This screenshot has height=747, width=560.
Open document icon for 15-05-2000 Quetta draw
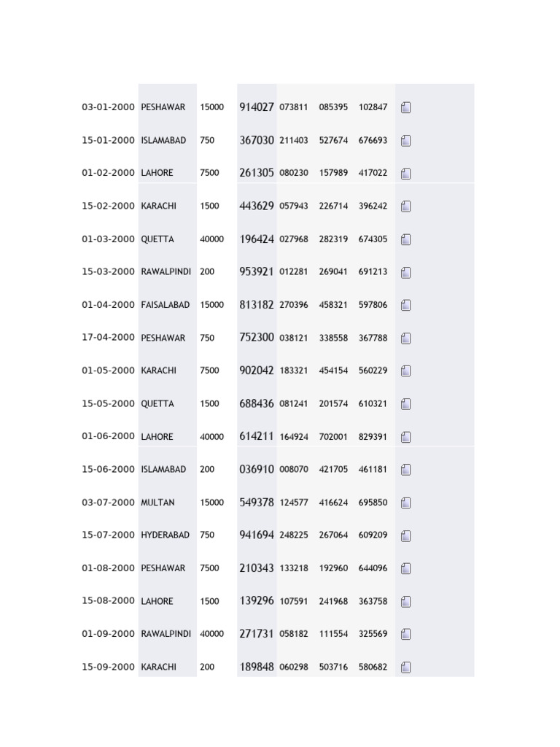(405, 404)
